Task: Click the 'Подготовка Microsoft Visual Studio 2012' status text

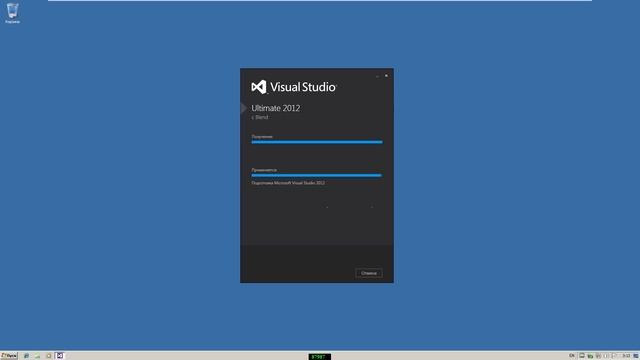Action: pos(288,183)
